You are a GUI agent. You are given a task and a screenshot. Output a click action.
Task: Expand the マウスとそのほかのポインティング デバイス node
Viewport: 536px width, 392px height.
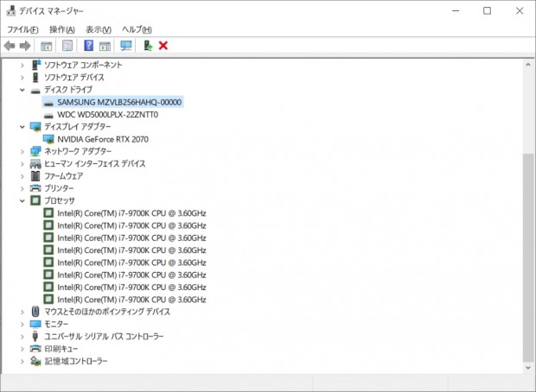[x=22, y=312]
